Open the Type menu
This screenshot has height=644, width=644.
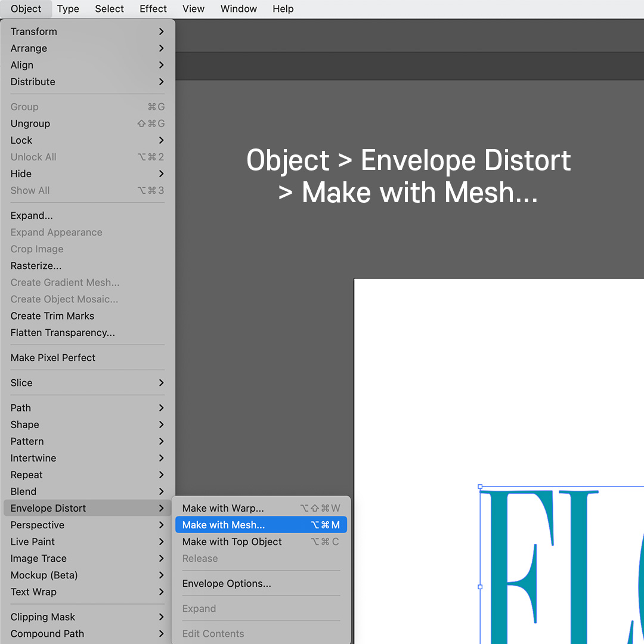point(67,8)
